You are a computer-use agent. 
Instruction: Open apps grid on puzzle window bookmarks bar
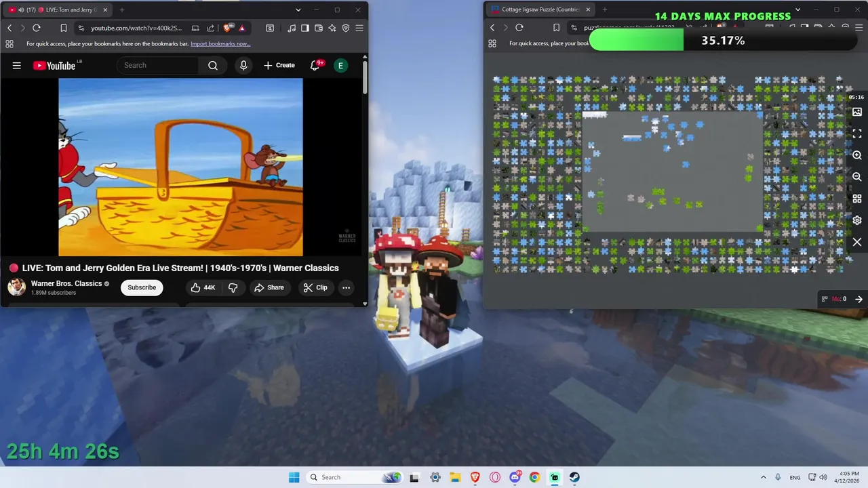point(492,43)
